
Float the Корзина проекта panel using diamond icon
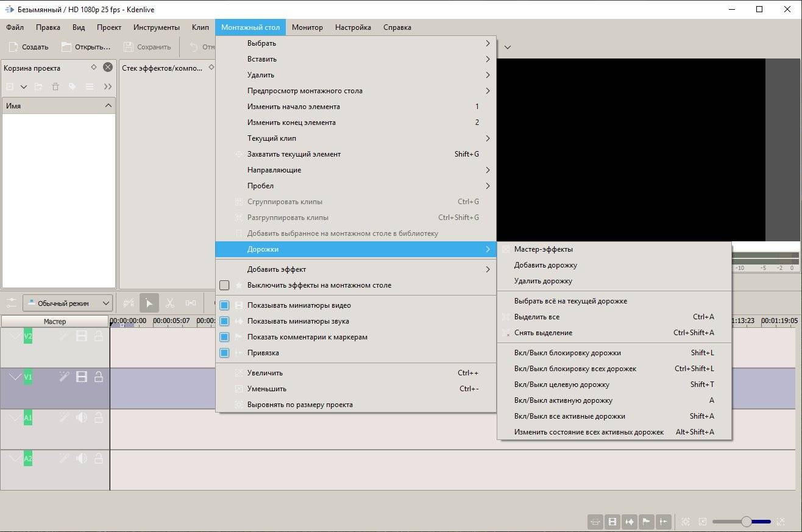[93, 67]
